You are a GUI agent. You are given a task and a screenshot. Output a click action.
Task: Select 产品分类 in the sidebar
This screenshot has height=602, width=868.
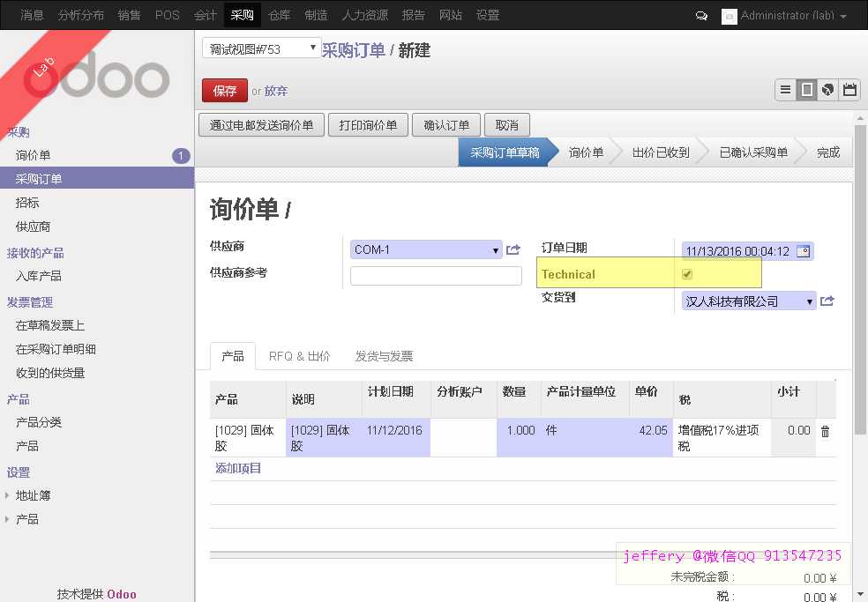click(38, 422)
